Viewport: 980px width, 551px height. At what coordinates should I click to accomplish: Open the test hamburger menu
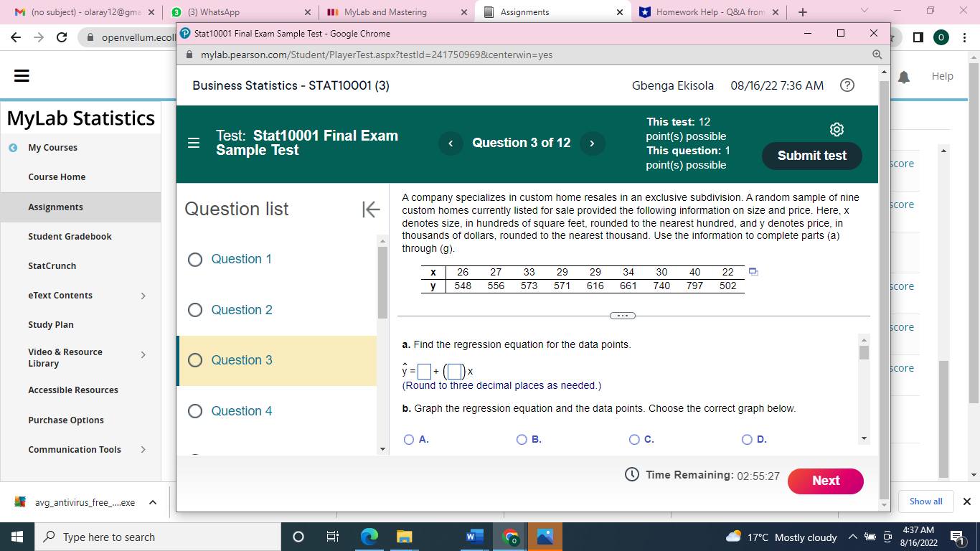coord(194,143)
